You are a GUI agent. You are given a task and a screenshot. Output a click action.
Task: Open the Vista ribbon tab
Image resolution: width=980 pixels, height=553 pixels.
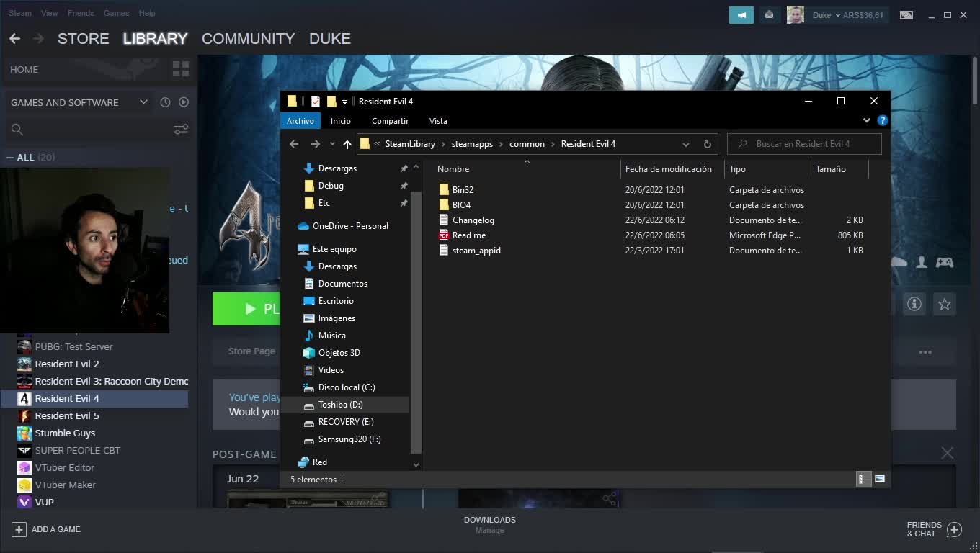[438, 121]
